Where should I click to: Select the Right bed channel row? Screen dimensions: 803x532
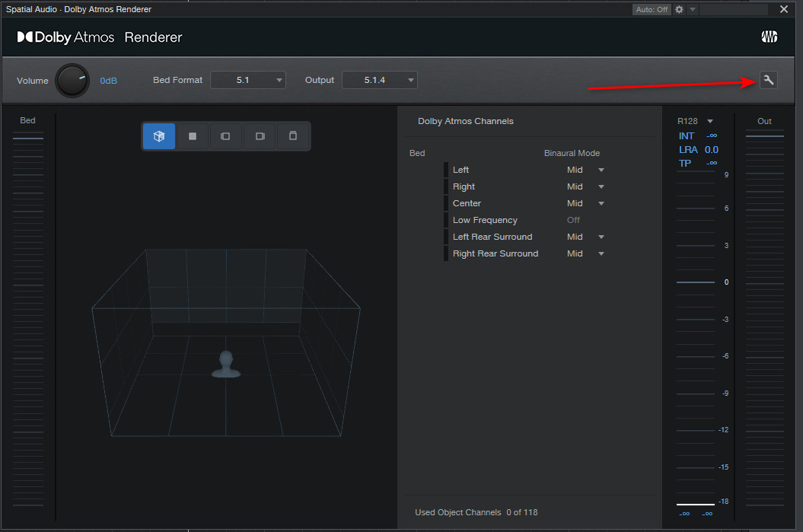pyautogui.click(x=524, y=187)
